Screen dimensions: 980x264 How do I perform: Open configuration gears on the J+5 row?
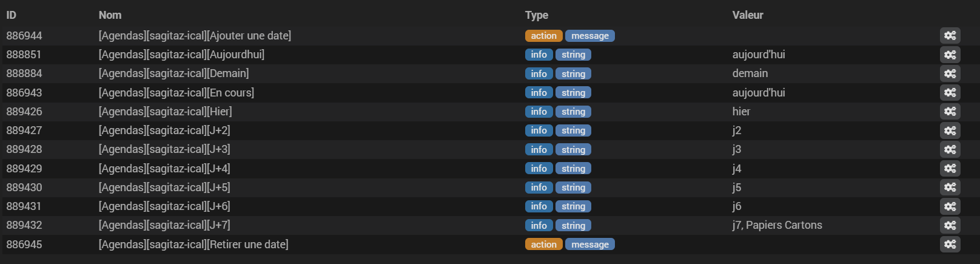pos(950,188)
